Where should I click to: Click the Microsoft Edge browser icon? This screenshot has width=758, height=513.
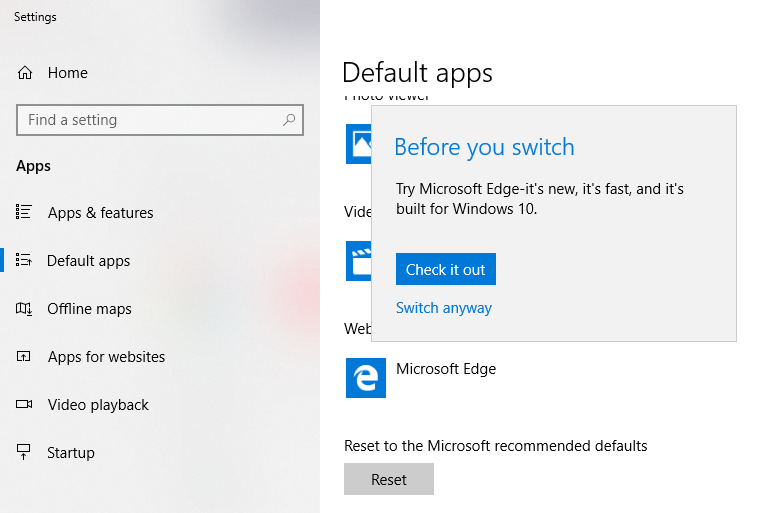[x=365, y=378]
